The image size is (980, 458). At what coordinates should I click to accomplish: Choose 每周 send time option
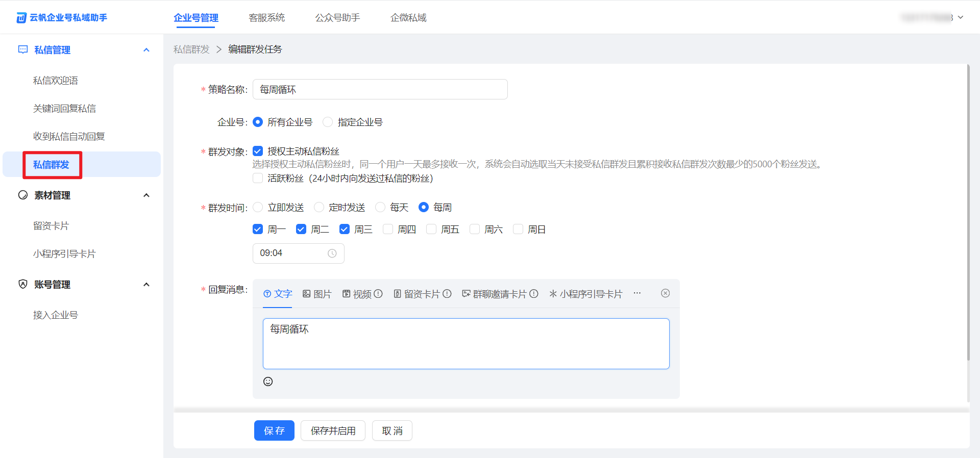[424, 207]
